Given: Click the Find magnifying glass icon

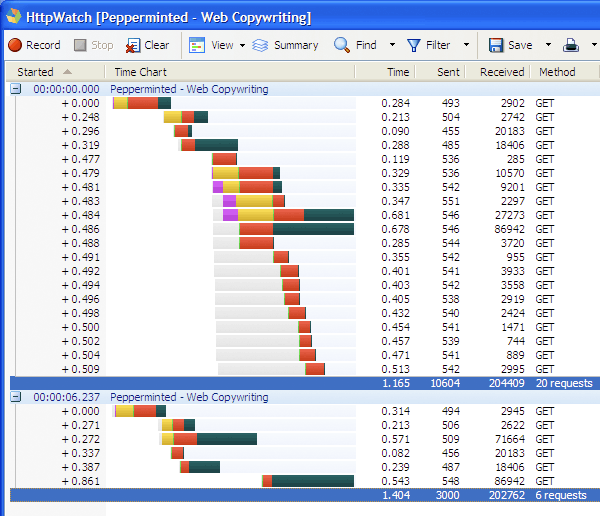Looking at the screenshot, I should [342, 45].
